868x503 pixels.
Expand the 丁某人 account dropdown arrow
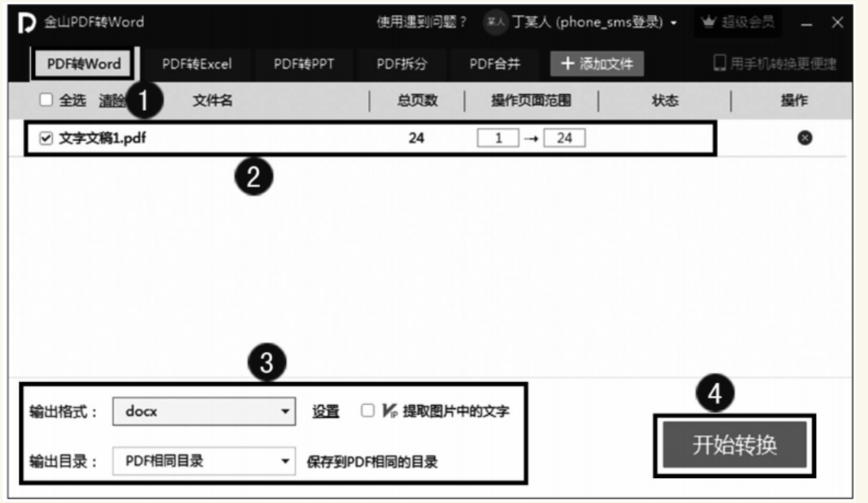[673, 24]
